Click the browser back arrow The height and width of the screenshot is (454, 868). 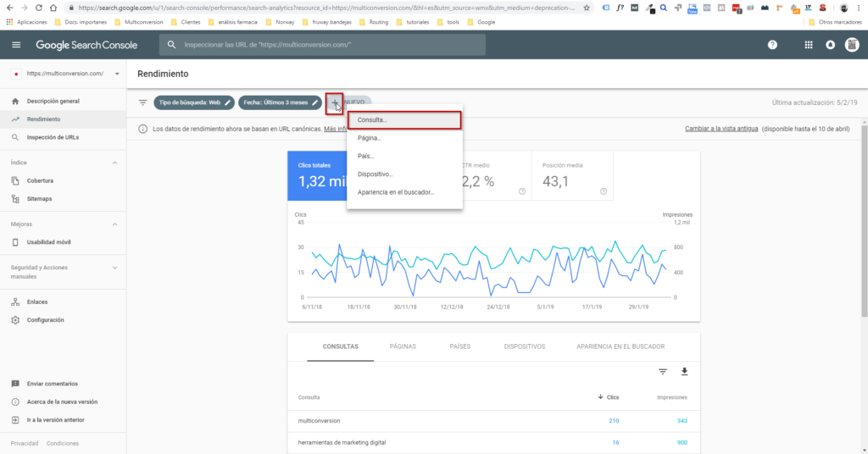point(9,8)
